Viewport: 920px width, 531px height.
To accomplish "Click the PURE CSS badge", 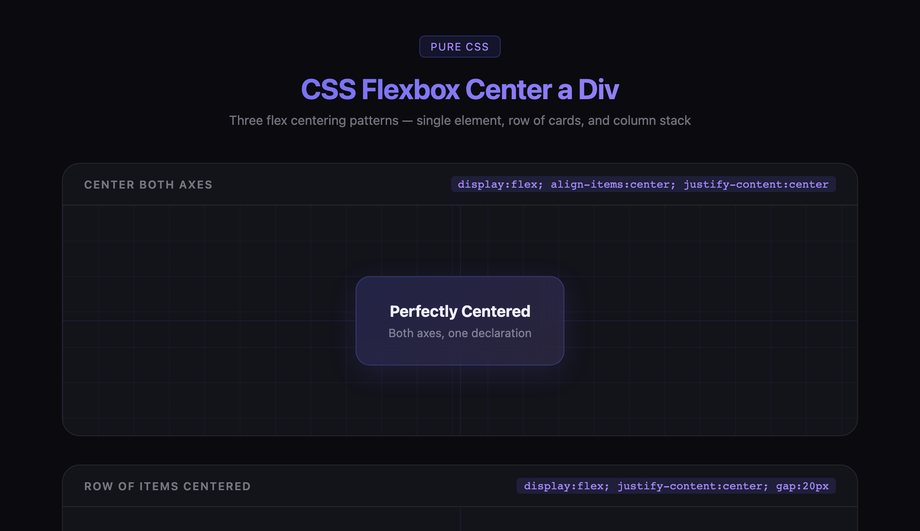I will 459,46.
